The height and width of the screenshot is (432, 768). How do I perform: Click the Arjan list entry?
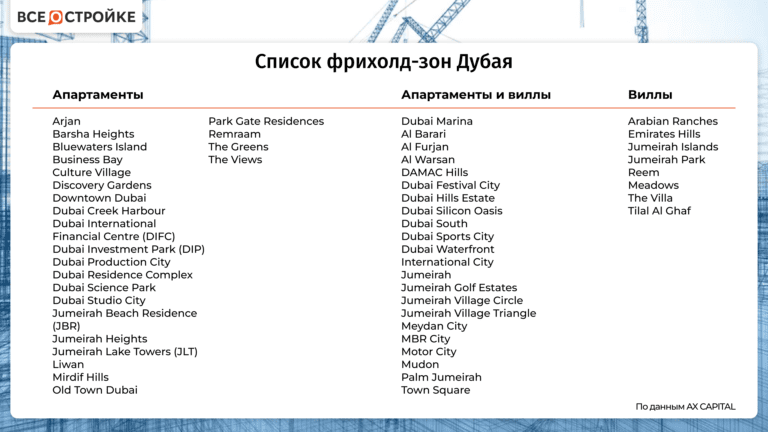point(67,121)
